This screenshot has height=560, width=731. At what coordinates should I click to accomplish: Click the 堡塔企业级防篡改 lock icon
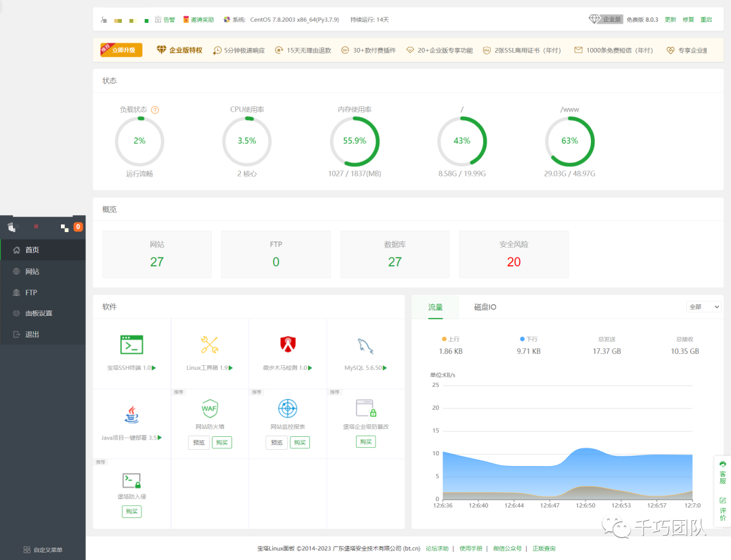(x=366, y=408)
